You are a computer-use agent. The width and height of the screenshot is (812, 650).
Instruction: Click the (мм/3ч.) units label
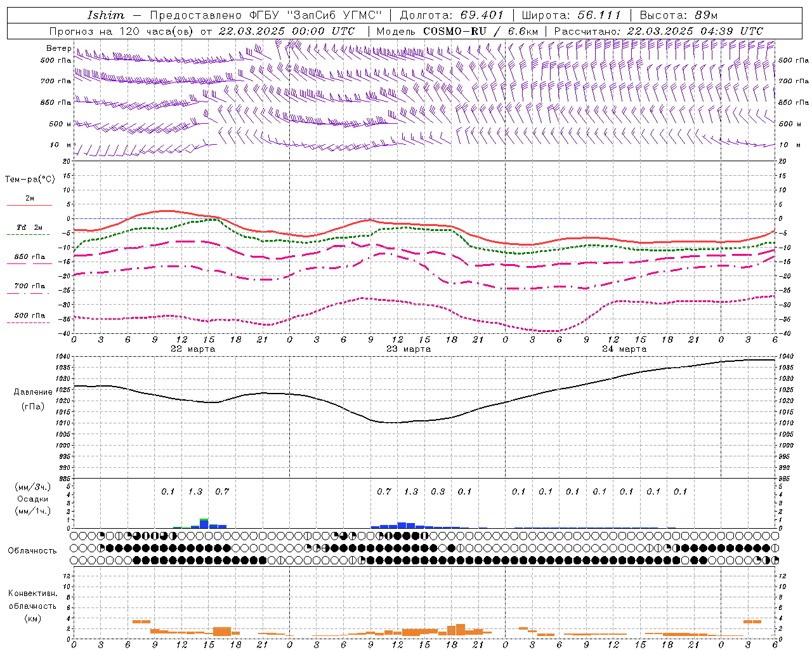coord(32,487)
